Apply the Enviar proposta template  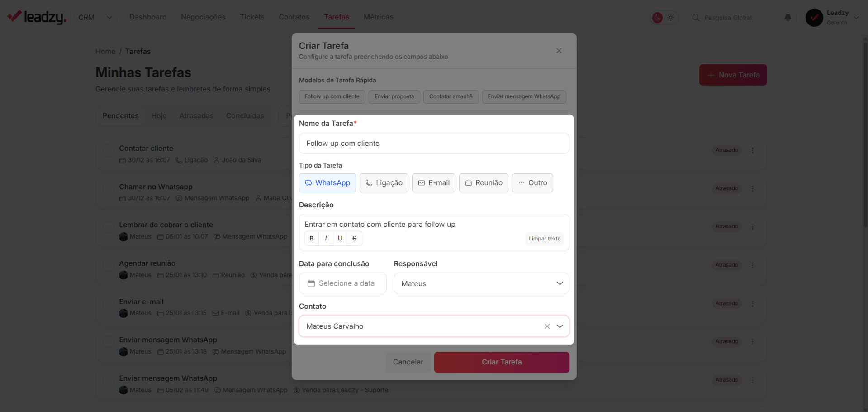click(x=394, y=96)
